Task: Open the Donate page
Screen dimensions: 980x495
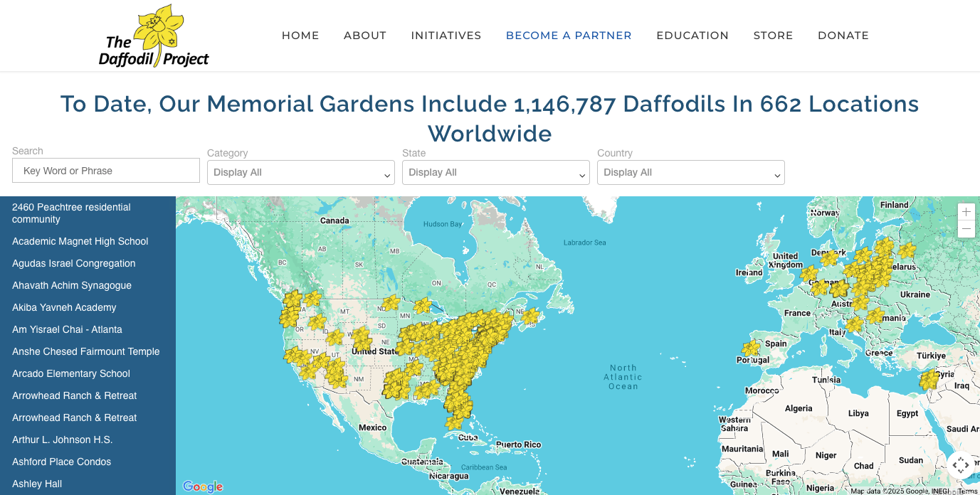Action: 843,36
